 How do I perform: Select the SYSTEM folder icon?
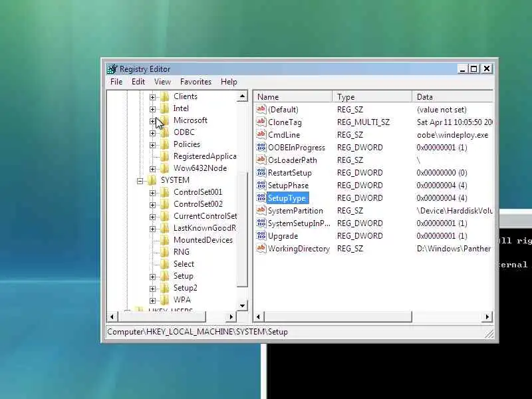(x=152, y=180)
